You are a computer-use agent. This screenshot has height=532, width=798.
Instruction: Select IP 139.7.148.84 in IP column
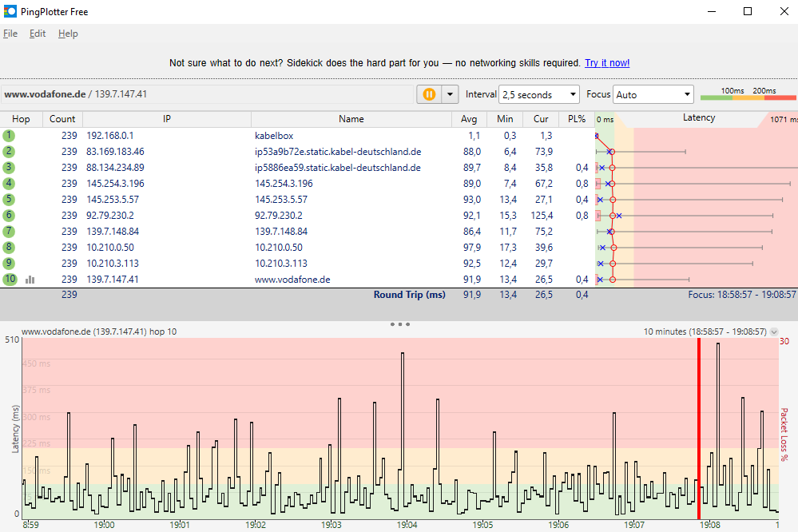[113, 231]
